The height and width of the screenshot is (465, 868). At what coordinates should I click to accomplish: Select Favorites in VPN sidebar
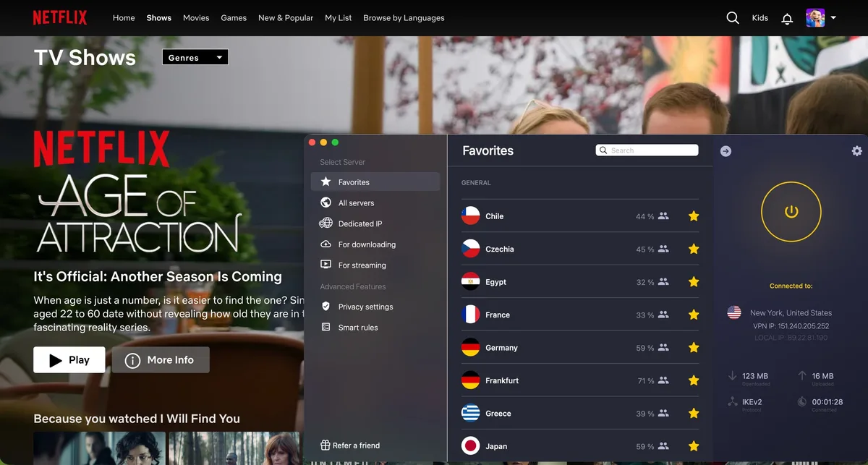[x=375, y=182]
